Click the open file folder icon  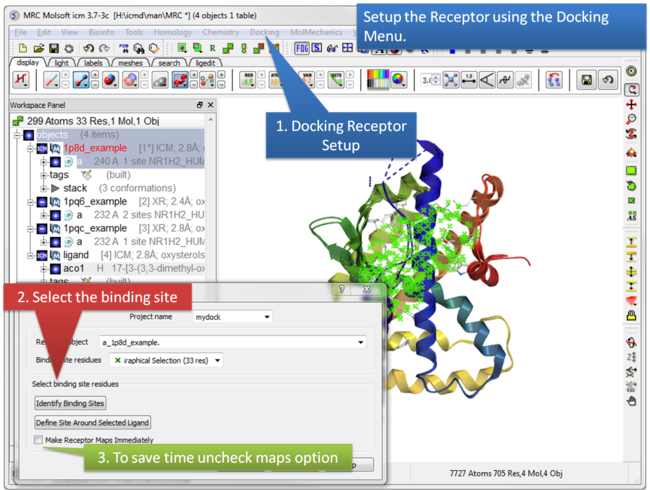point(38,47)
